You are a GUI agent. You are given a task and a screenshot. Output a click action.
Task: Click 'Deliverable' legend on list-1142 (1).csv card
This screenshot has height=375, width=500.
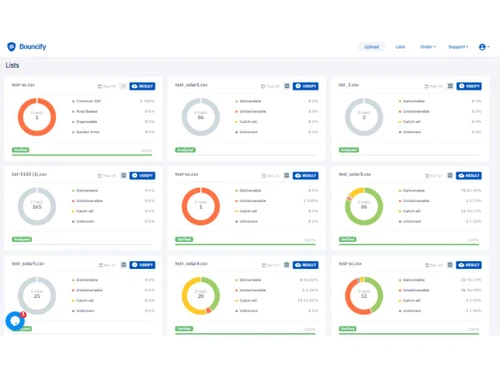point(85,190)
